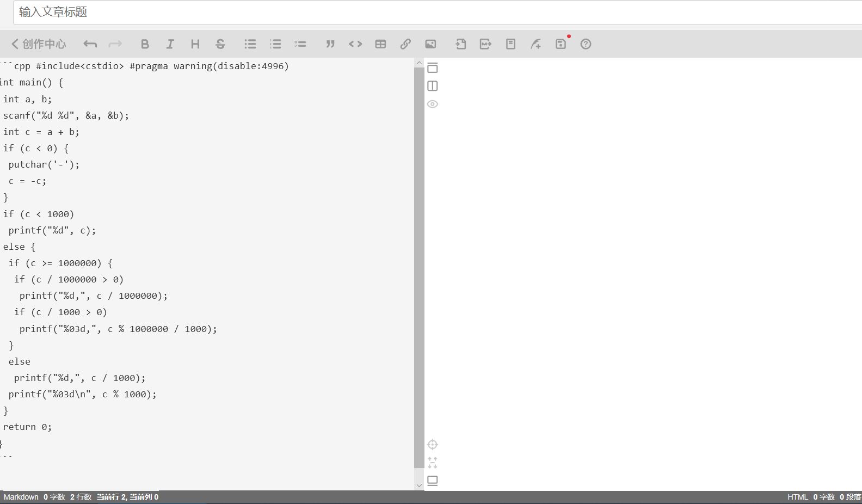Insert a task checklist
This screenshot has height=504, width=862.
pos(300,44)
